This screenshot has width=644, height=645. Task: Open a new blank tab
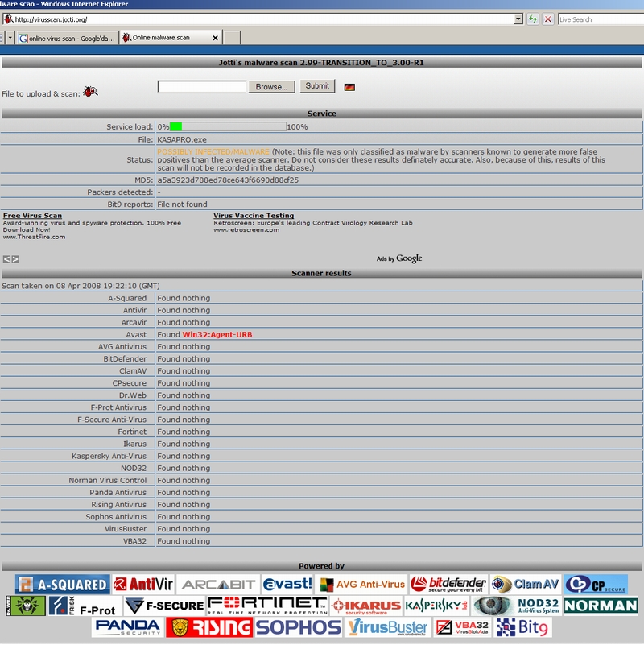[x=232, y=38]
